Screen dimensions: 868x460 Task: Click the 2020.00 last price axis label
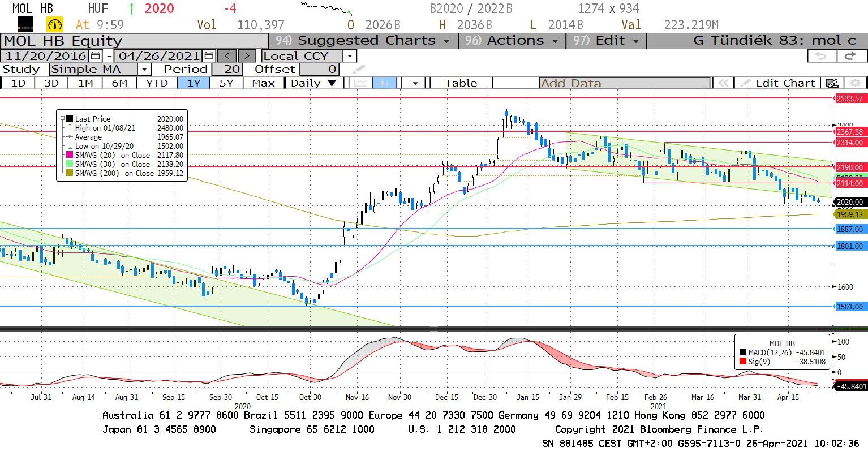(x=850, y=202)
